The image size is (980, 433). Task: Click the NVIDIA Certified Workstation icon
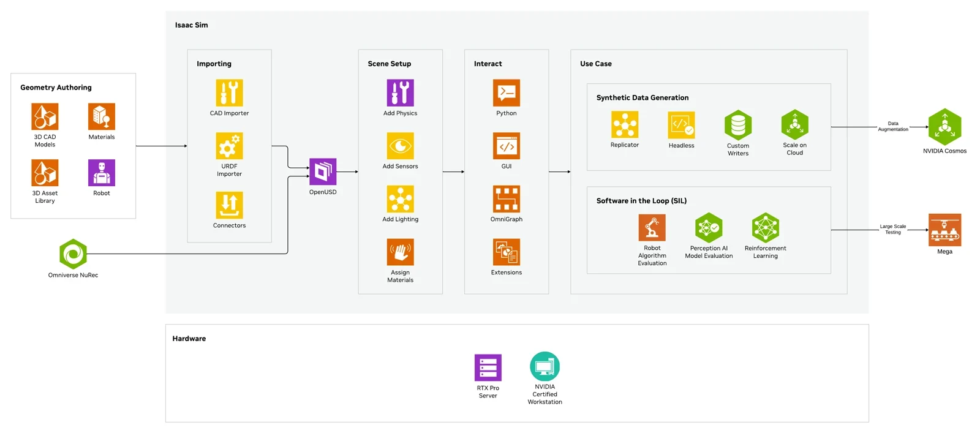[x=545, y=367]
